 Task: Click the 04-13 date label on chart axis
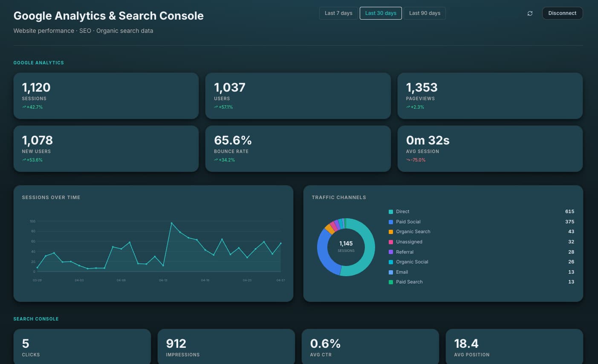click(x=163, y=280)
